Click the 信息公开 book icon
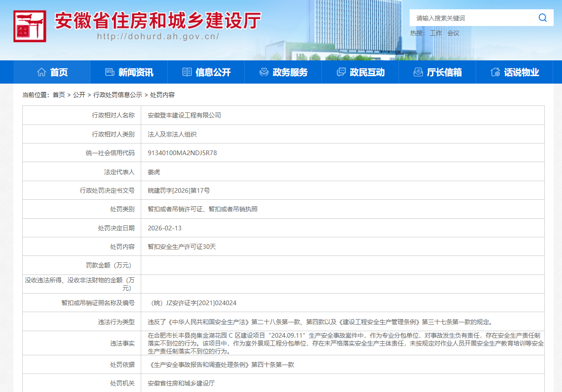The width and height of the screenshot is (562, 392). [x=187, y=72]
